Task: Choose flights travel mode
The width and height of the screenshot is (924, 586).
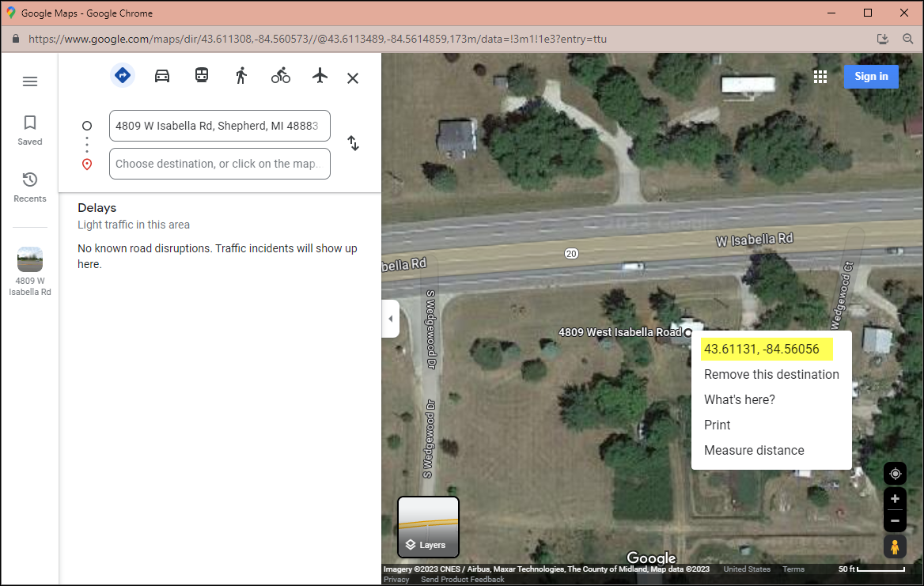Action: click(x=320, y=75)
